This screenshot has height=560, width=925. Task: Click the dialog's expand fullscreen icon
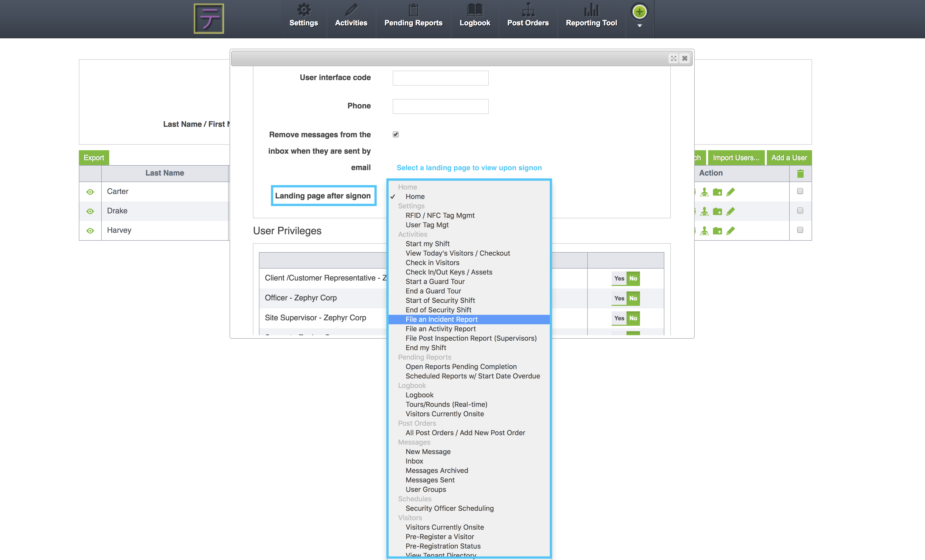pos(674,58)
